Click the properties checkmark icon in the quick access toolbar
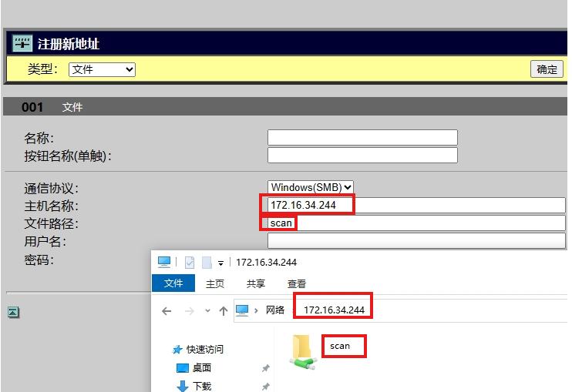 click(x=190, y=263)
